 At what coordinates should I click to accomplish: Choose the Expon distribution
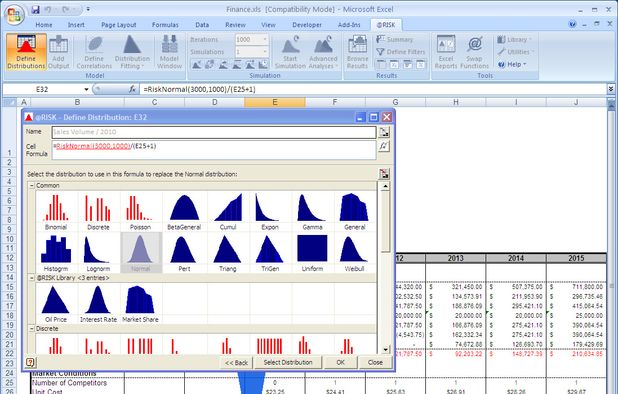(270, 212)
